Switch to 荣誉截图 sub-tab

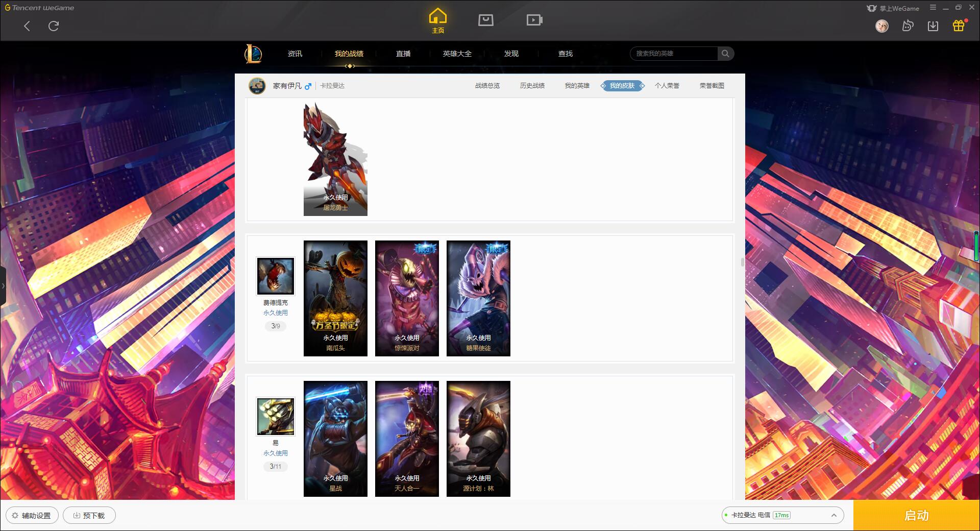click(x=712, y=86)
